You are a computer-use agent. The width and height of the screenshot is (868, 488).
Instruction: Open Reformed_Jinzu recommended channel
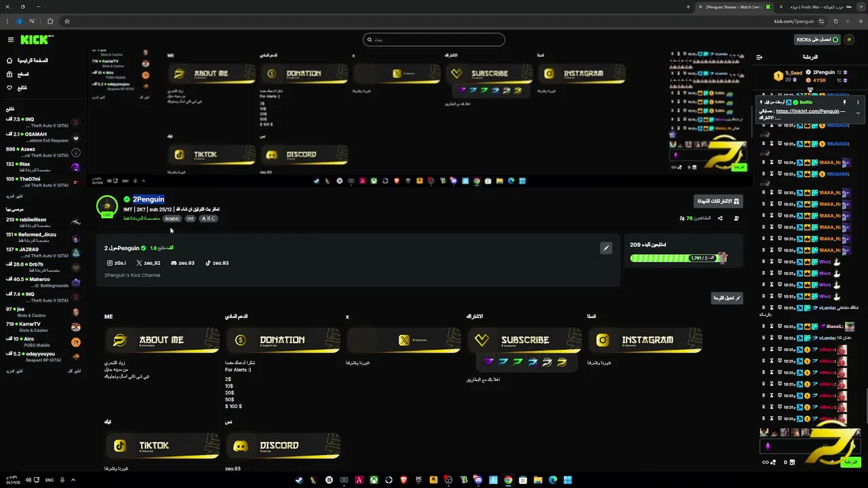pos(43,237)
